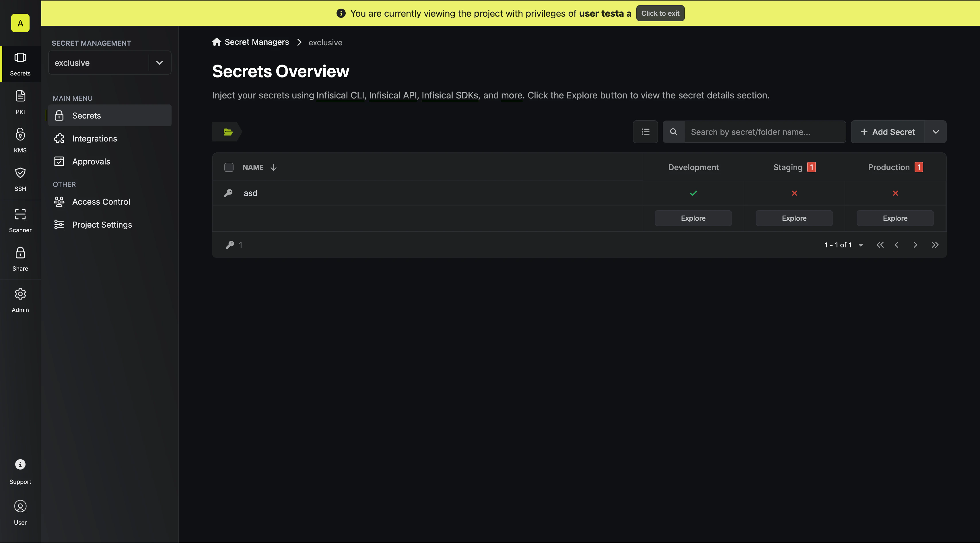980x543 pixels.
Task: Open the Secrets product in left rail
Action: click(x=20, y=64)
